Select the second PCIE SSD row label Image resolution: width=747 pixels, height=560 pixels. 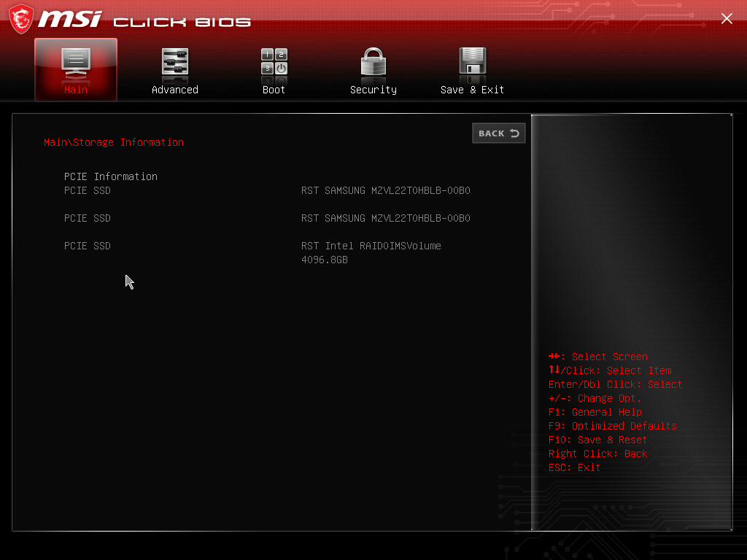click(88, 218)
